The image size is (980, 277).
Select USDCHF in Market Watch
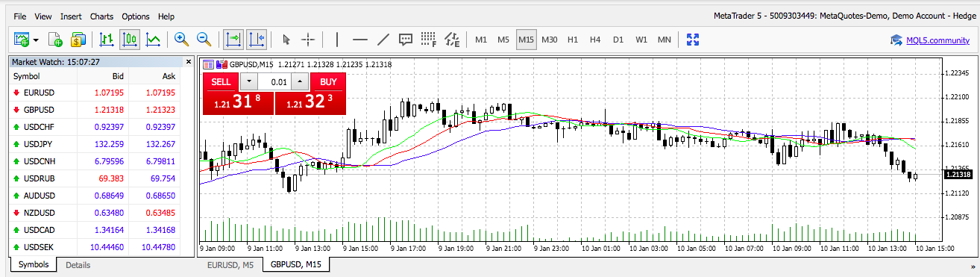point(95,127)
